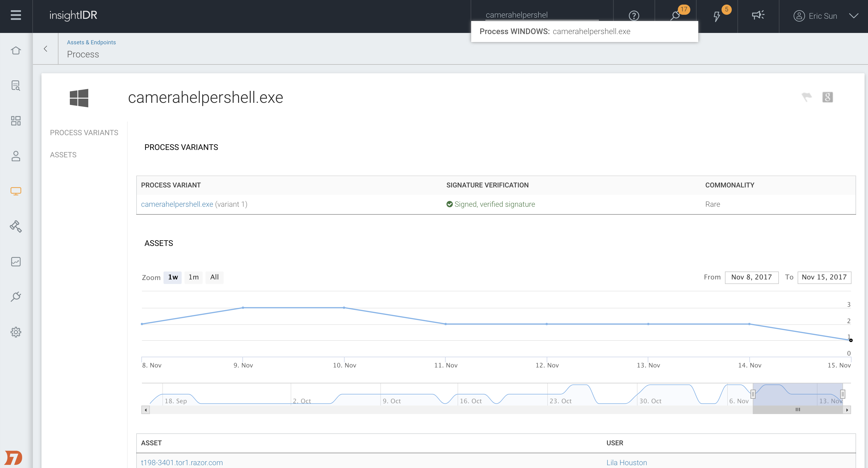Flag the camerahelpershell.exe process
Viewport: 868px width, 468px height.
806,97
